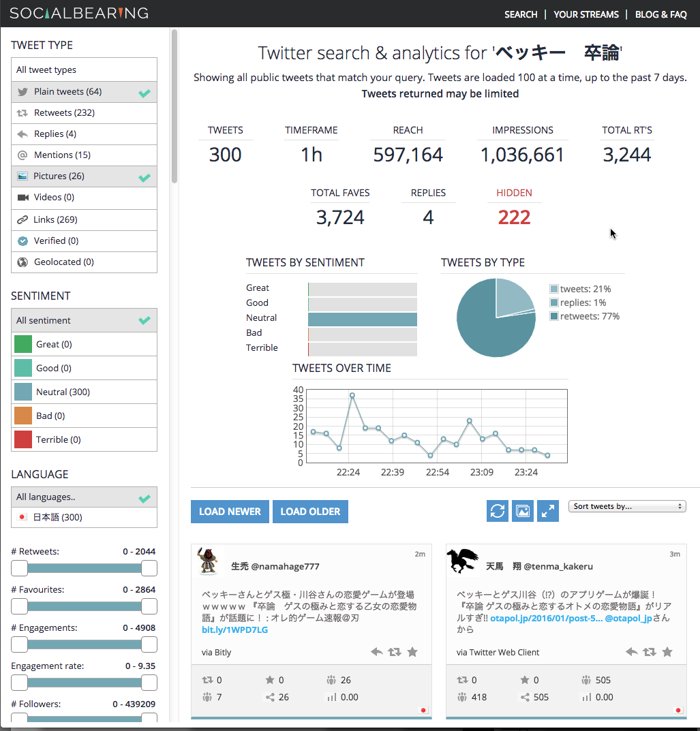Toggle Plain tweets (64) filter
This screenshot has height=731, width=700.
click(84, 92)
